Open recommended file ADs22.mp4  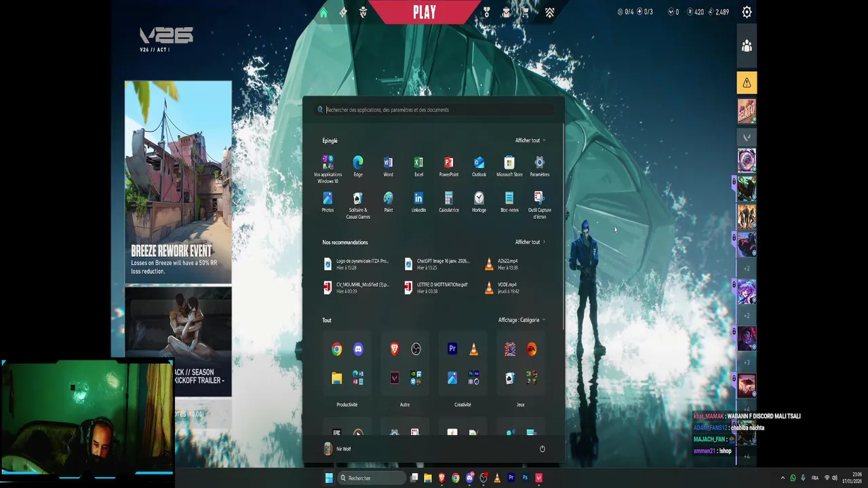[x=502, y=264]
